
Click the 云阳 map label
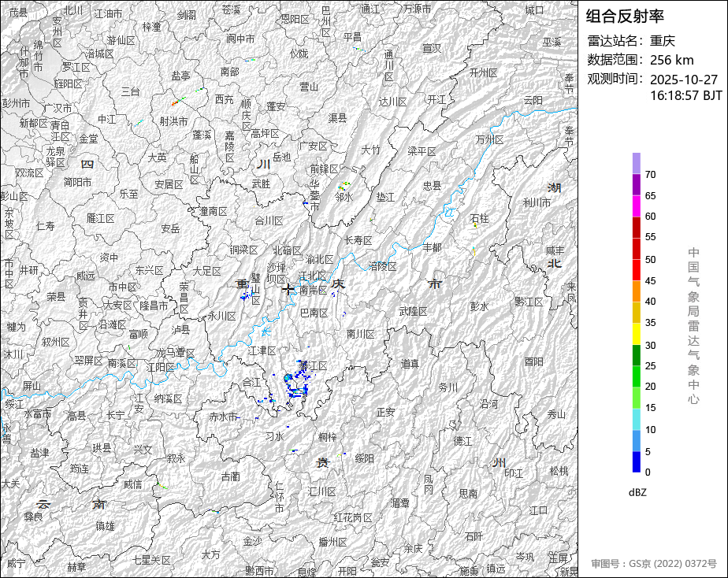[533, 100]
